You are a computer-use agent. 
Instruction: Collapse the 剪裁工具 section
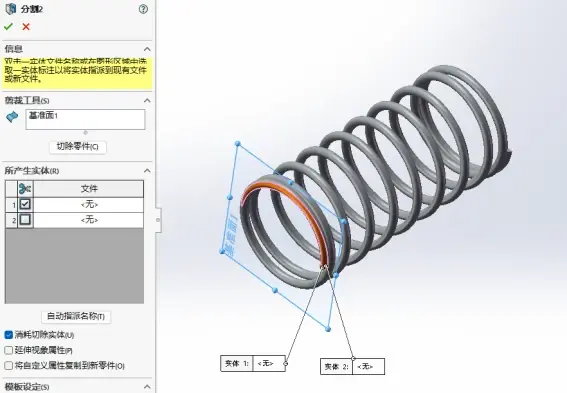(x=147, y=101)
